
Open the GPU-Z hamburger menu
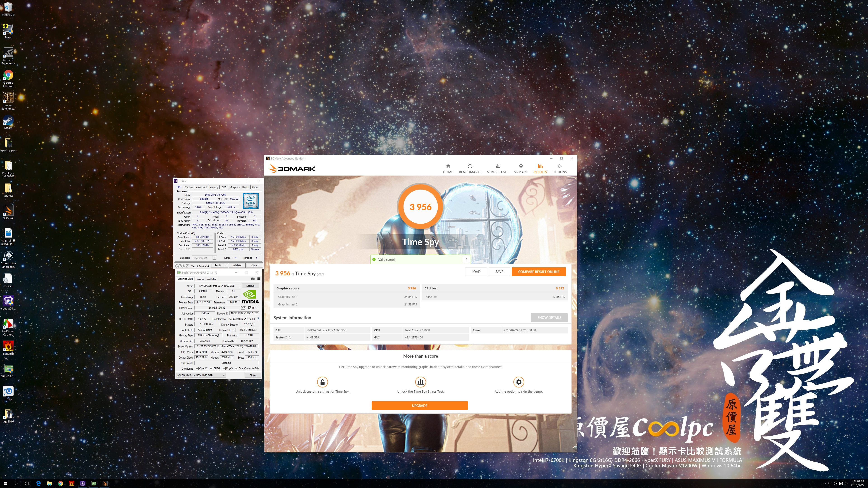tap(259, 279)
